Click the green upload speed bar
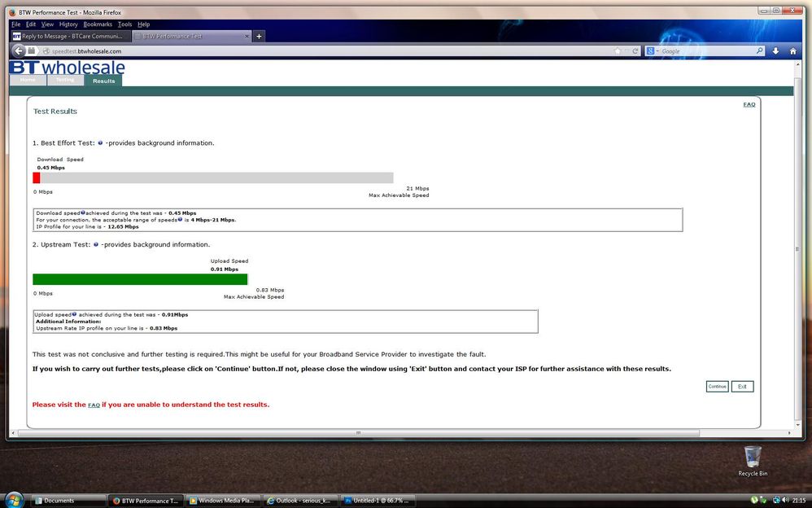This screenshot has width=812, height=508. pyautogui.click(x=140, y=279)
